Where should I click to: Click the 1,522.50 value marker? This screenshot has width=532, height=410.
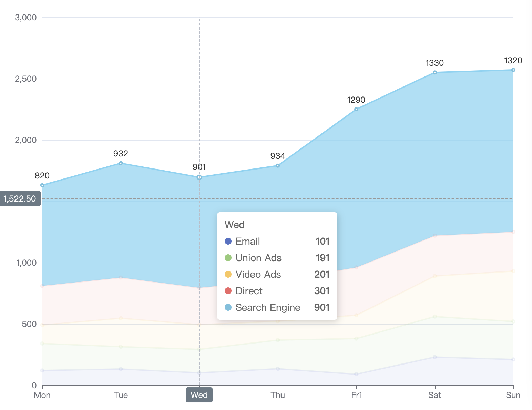point(20,198)
